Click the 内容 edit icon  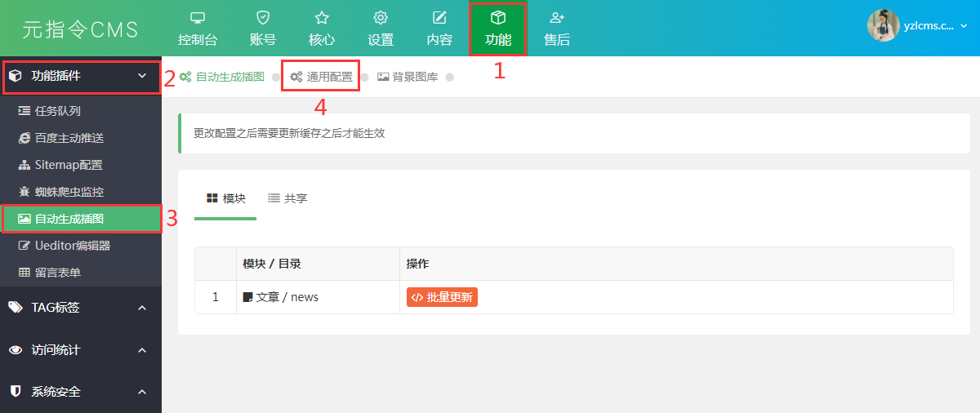click(x=439, y=18)
